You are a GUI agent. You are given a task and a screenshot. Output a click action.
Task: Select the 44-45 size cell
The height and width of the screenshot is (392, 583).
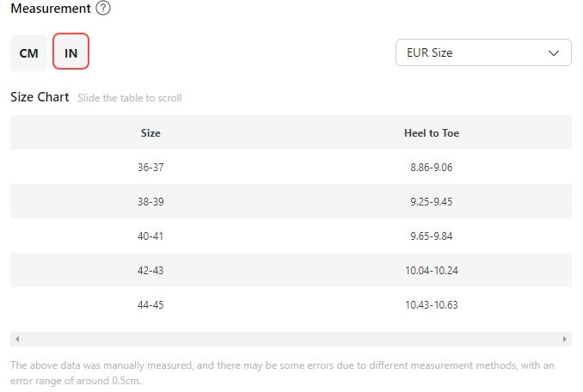coord(150,304)
